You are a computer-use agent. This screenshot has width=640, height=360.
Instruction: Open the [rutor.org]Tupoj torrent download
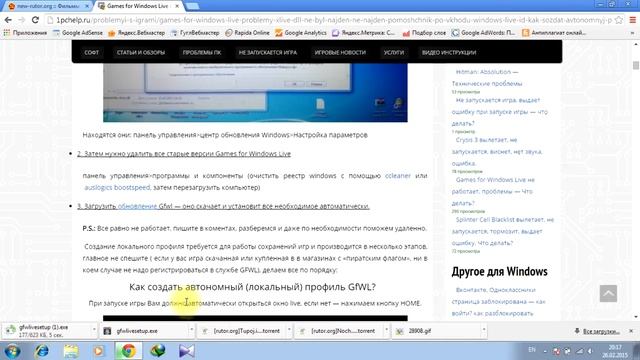click(242, 331)
